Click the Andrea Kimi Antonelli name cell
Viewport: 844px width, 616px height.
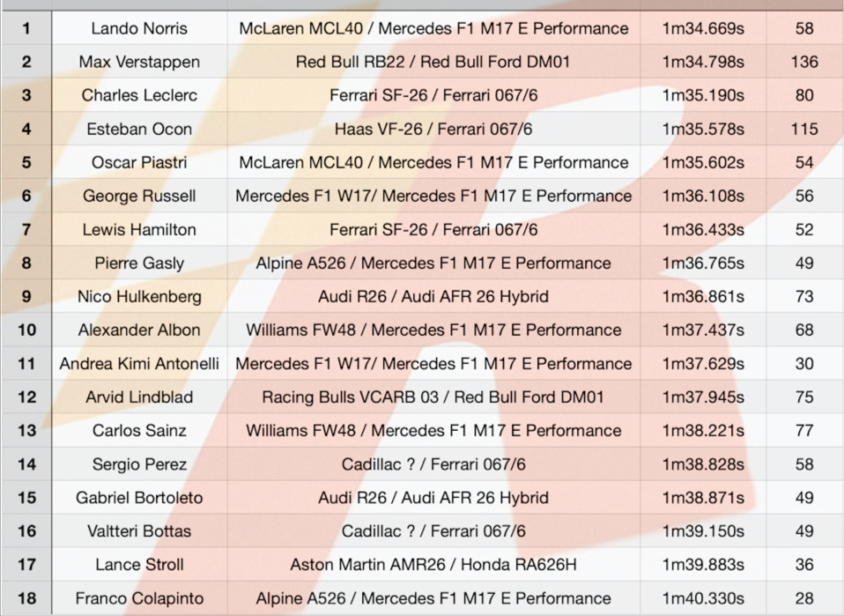coord(139,363)
